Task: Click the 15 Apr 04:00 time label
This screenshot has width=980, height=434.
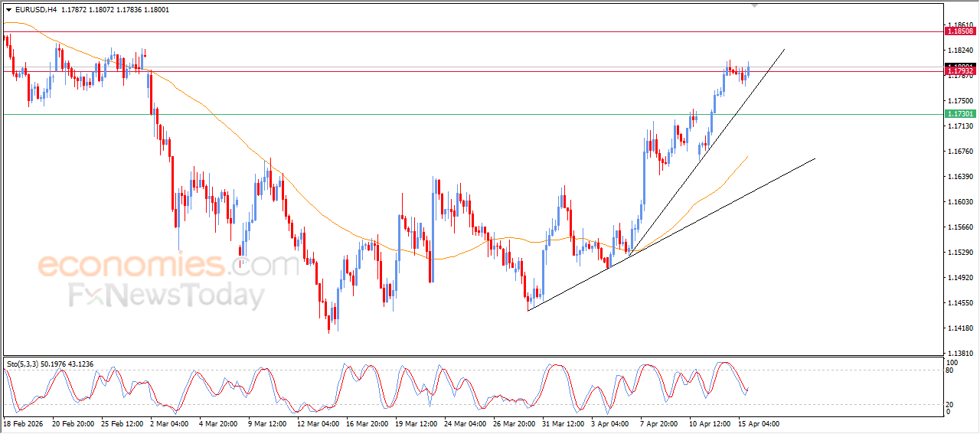Action: click(x=758, y=423)
